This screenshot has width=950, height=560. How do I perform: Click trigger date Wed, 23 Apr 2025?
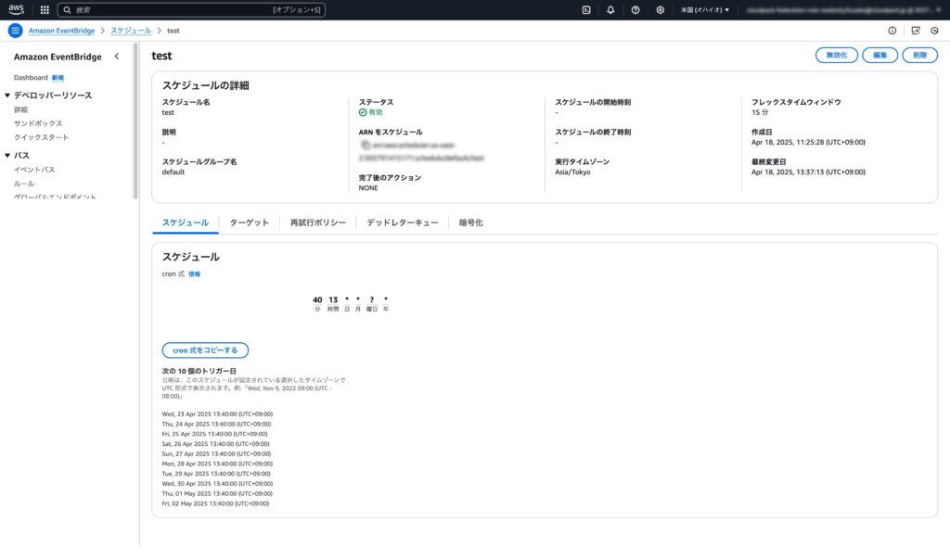(x=217, y=414)
